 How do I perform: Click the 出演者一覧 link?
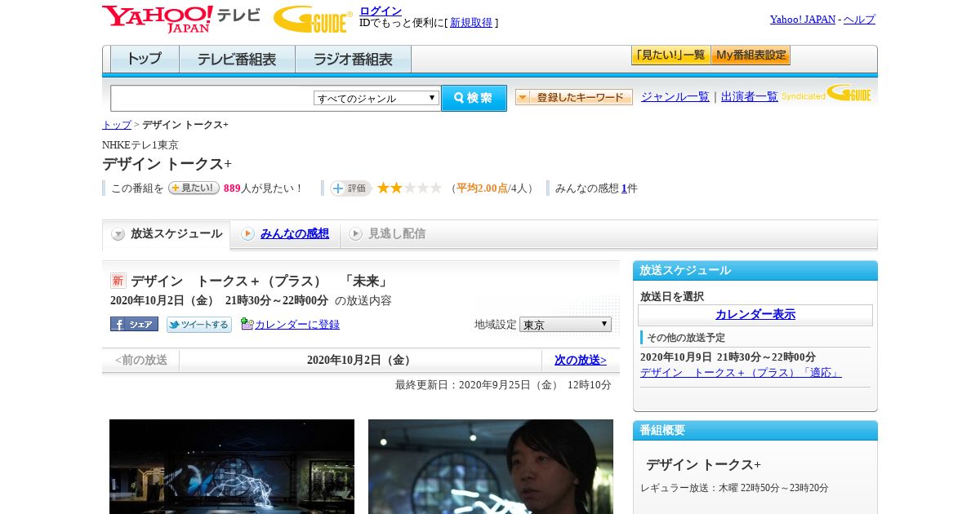[750, 96]
